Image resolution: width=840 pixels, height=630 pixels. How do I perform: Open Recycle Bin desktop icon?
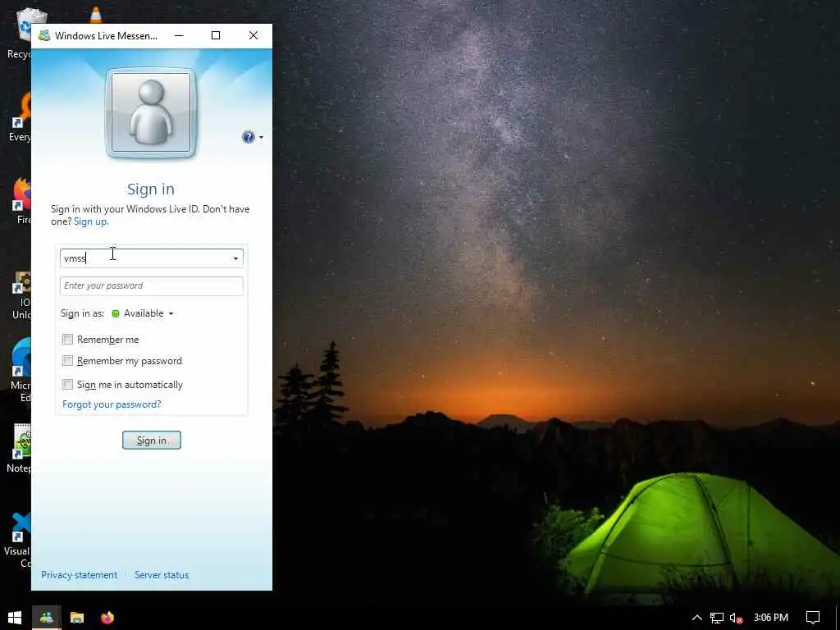click(21, 33)
